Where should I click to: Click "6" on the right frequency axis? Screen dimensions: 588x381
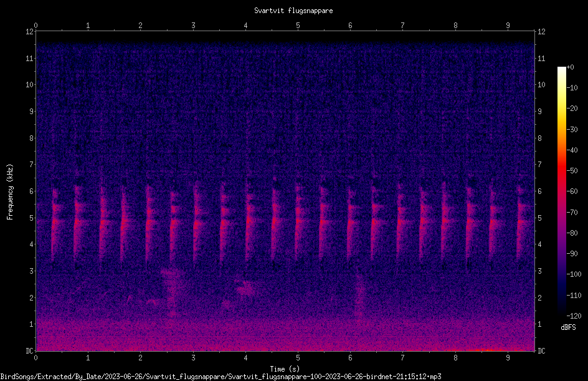coord(539,191)
